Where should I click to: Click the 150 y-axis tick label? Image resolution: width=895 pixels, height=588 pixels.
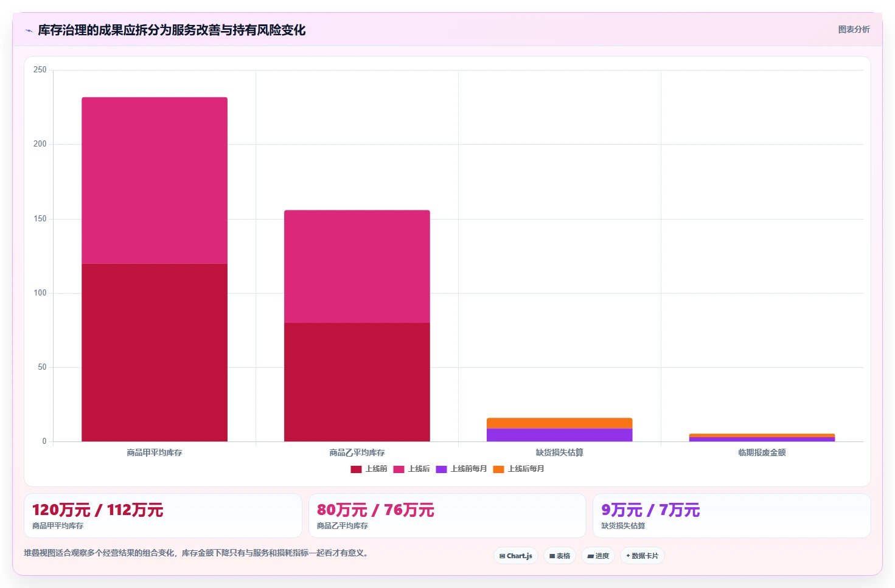click(x=40, y=219)
